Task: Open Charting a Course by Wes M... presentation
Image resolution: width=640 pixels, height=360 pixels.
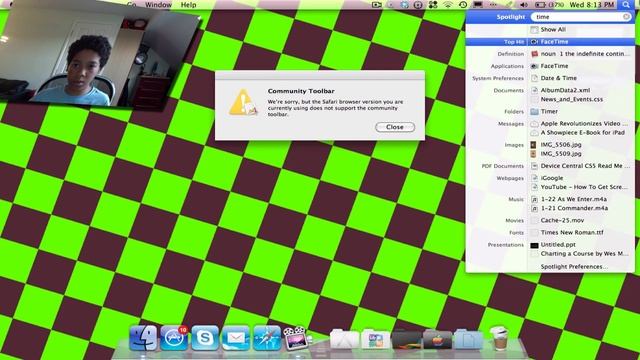Action: pos(580,253)
